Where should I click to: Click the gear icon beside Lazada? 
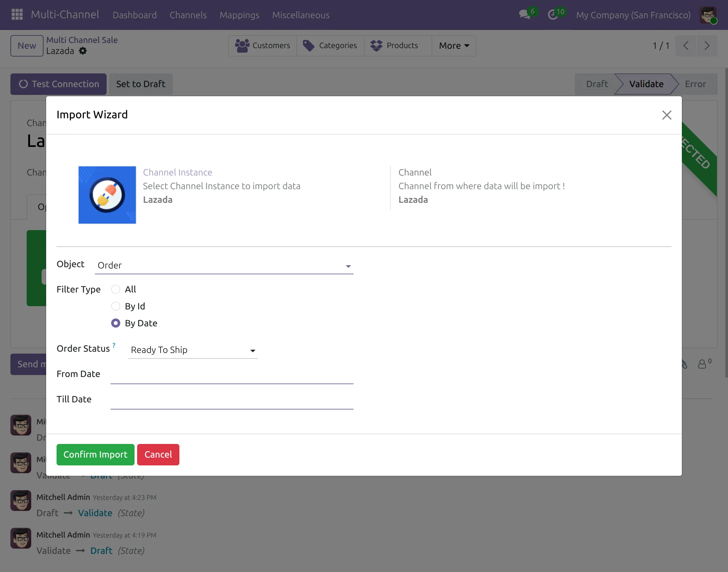point(83,51)
